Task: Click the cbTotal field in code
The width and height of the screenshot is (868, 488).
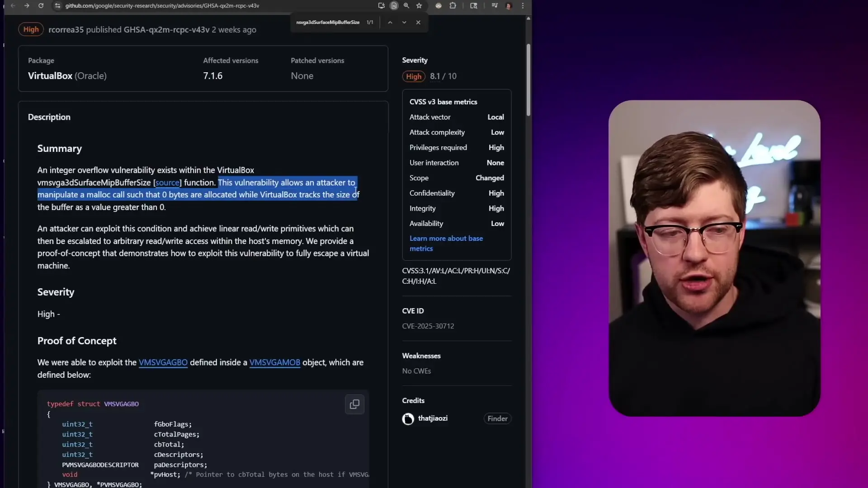Action: click(x=169, y=445)
